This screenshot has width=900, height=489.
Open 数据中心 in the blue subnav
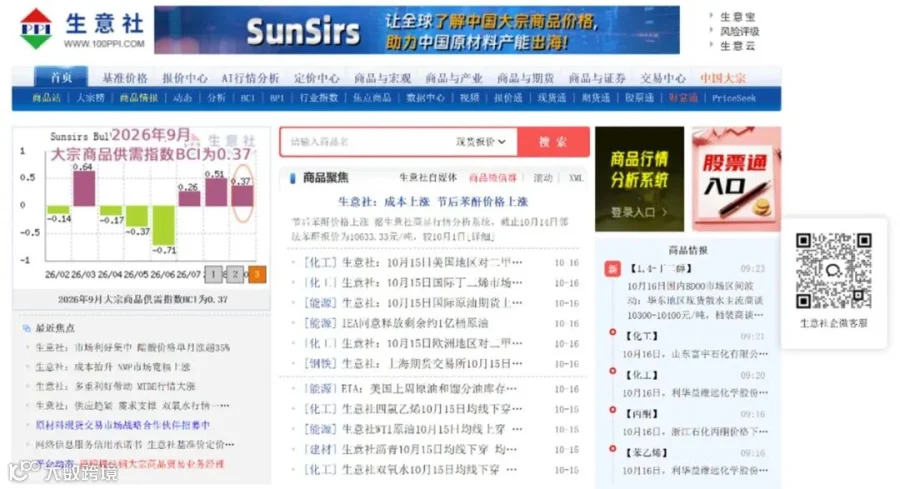click(425, 98)
